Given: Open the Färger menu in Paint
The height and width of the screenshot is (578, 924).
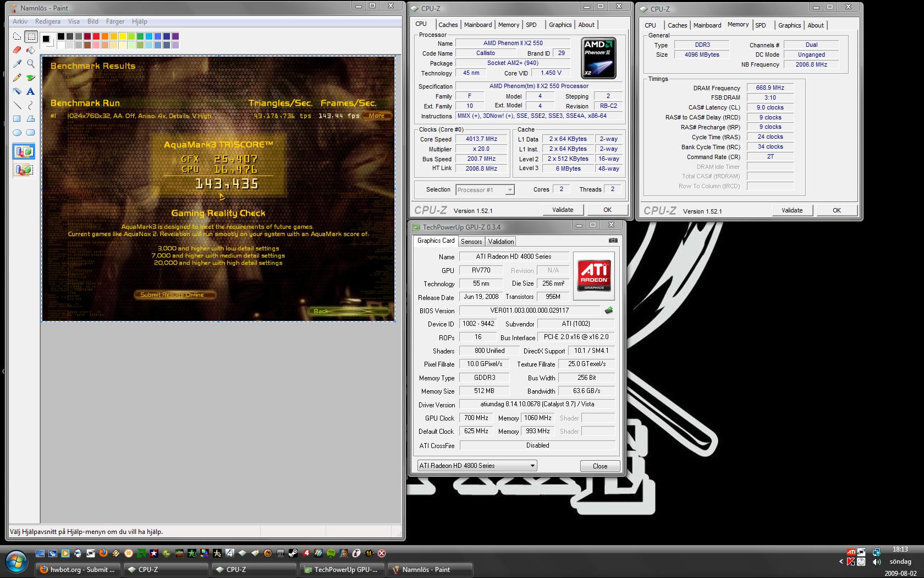Looking at the screenshot, I should pyautogui.click(x=115, y=21).
